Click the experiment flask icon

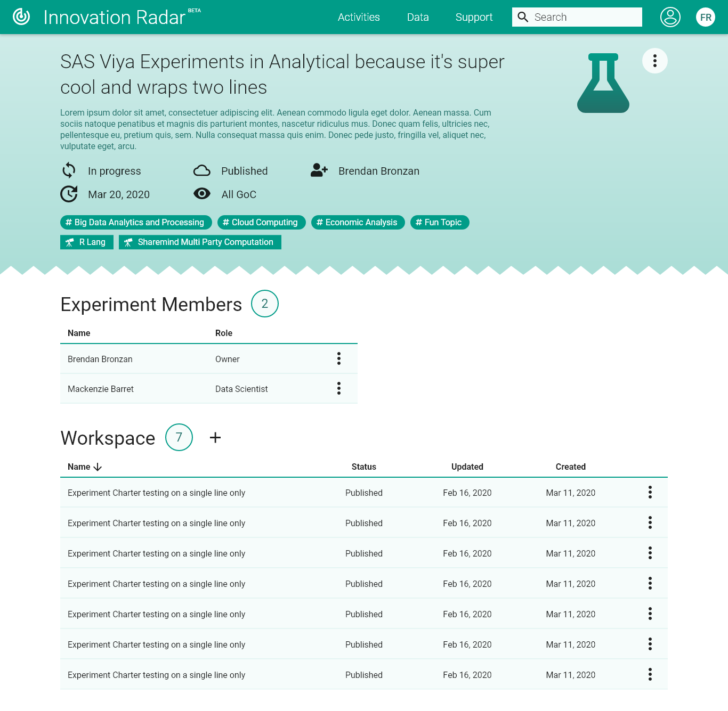pyautogui.click(x=603, y=83)
